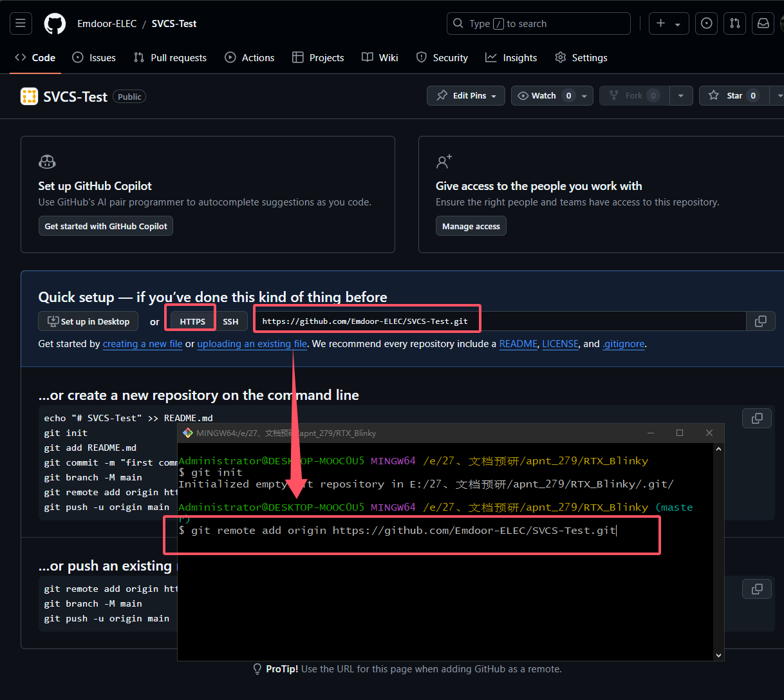
Task: Select the HTTPS protocol option
Action: pos(192,321)
